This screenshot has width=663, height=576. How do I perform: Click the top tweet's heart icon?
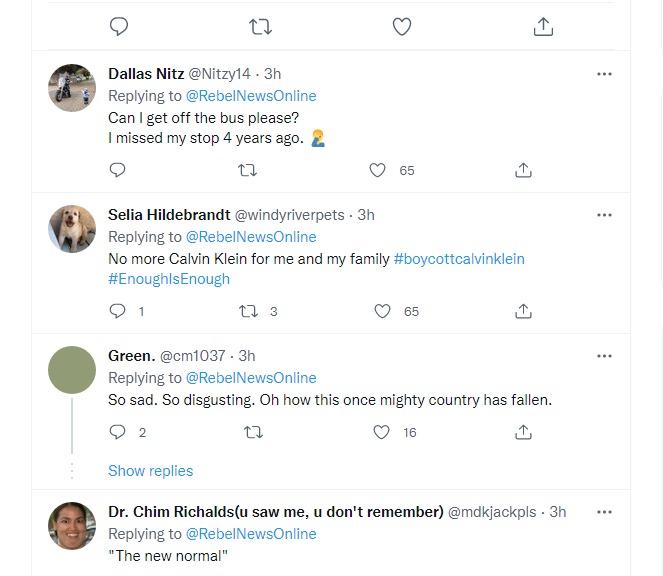[402, 27]
